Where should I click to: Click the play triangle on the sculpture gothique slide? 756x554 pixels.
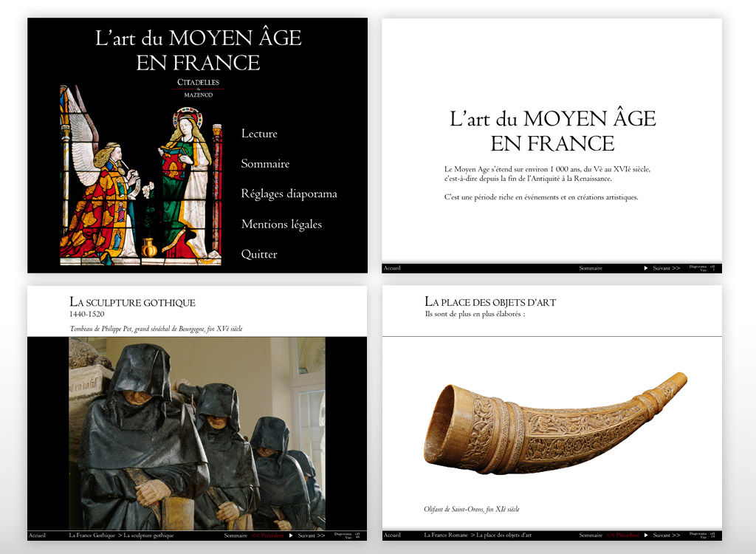coord(291,536)
